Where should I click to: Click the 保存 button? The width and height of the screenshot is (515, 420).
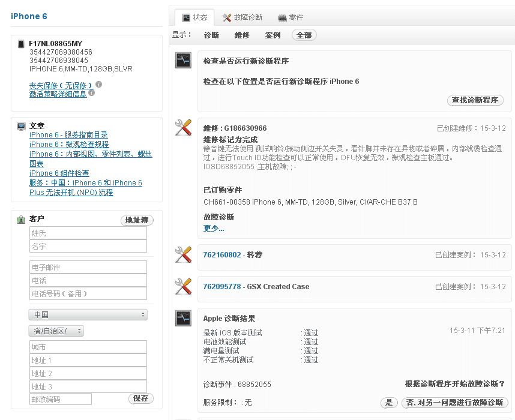point(140,398)
